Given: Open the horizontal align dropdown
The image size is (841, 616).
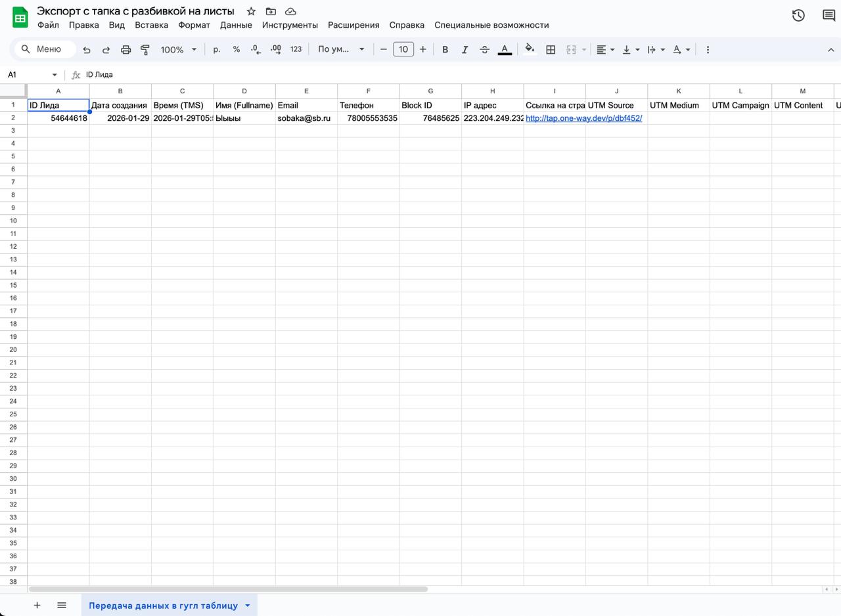Looking at the screenshot, I should (605, 50).
